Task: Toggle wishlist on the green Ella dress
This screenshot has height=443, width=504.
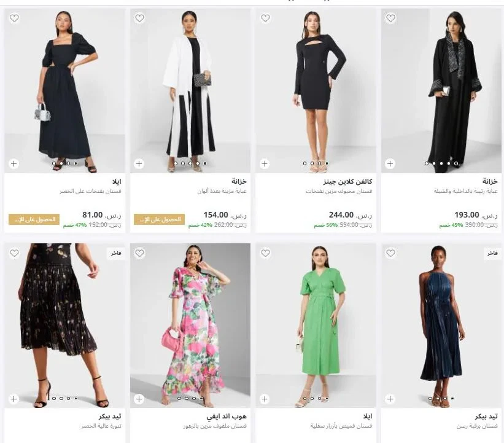Action: [x=265, y=253]
